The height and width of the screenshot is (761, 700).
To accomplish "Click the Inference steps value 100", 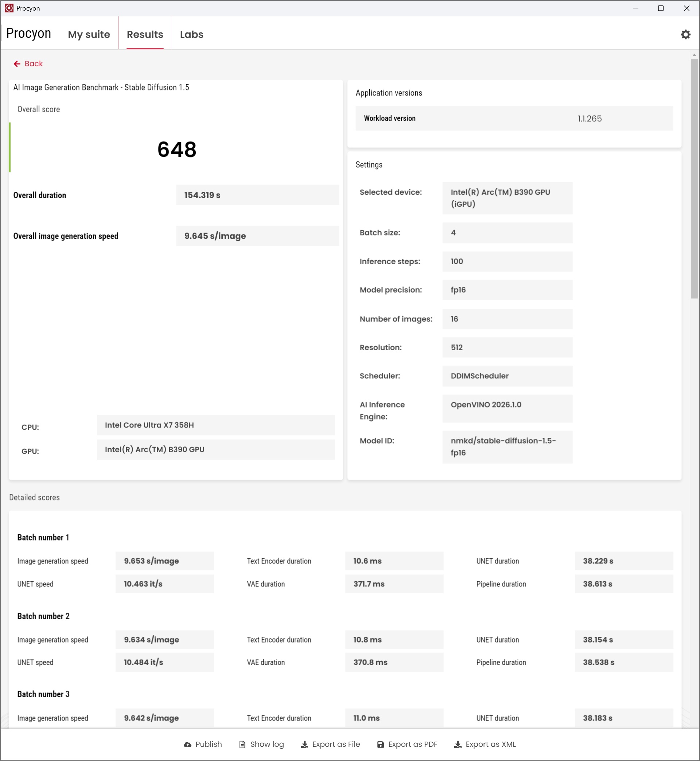I will [x=507, y=261].
